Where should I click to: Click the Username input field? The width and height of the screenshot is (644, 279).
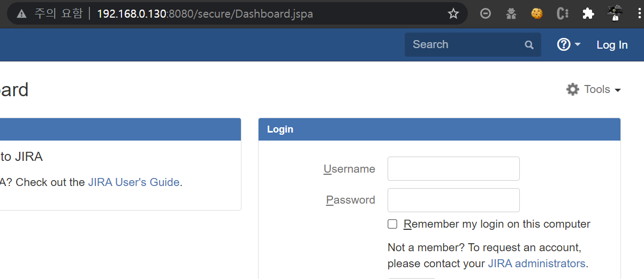tap(453, 168)
